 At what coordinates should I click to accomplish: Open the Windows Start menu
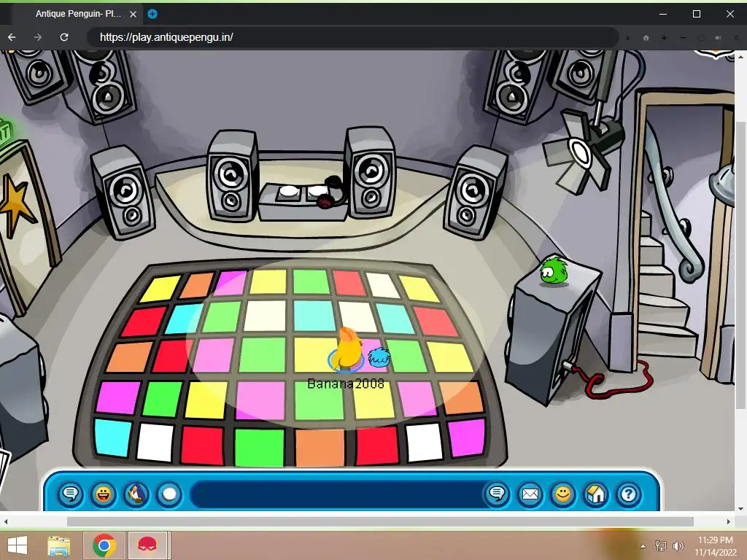pos(18,545)
